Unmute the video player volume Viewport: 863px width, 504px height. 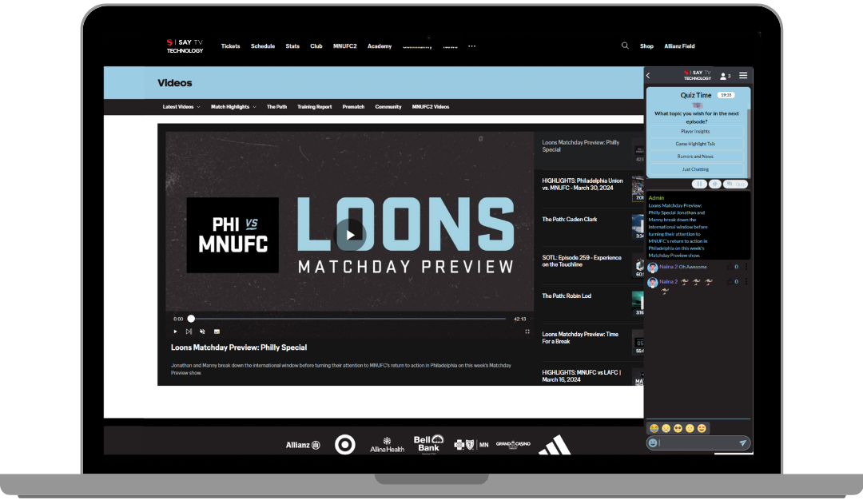tap(202, 331)
